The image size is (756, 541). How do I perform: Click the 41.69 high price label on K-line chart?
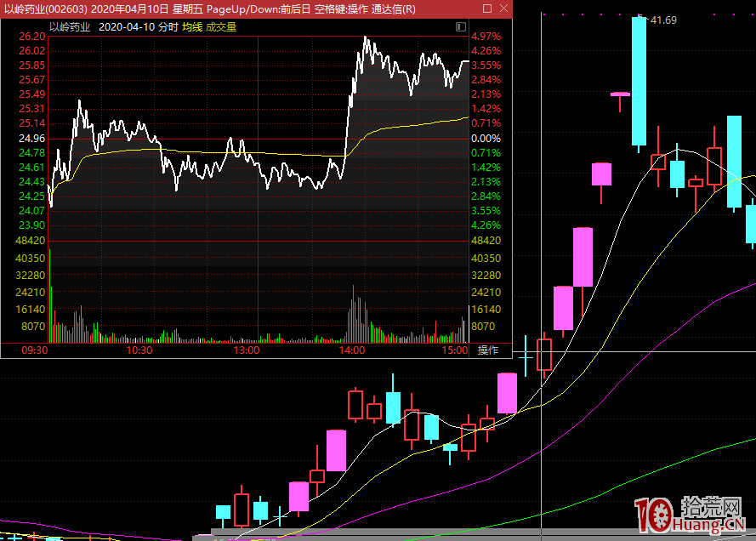(663, 20)
